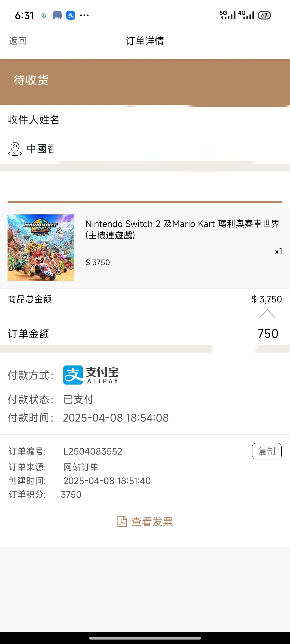
Task: Copy the order number with 复制
Action: (x=267, y=451)
